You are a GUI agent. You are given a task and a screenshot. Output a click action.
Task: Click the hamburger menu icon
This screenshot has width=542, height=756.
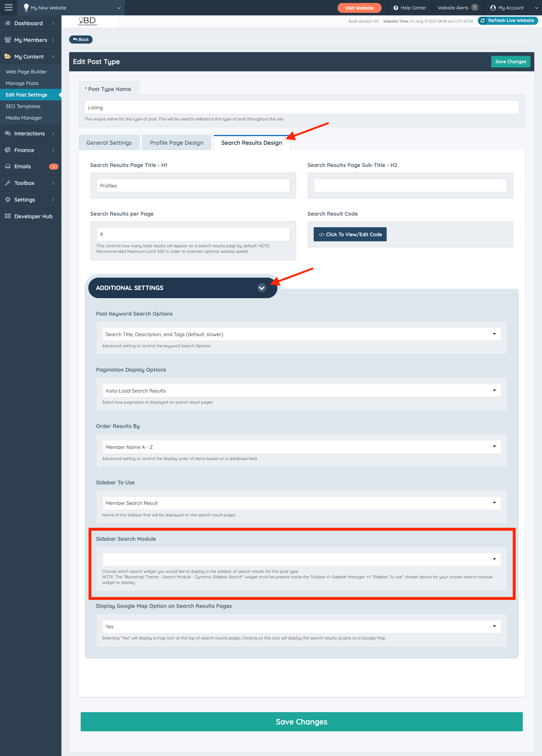click(x=8, y=7)
